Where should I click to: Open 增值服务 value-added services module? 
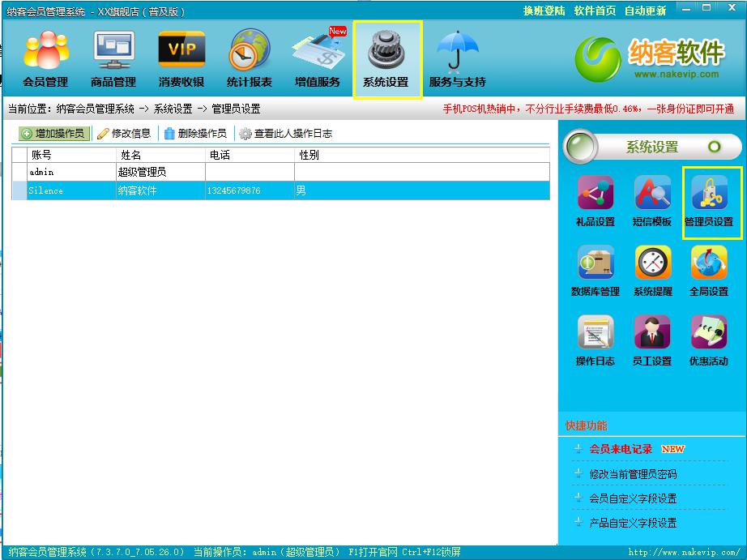(318, 58)
